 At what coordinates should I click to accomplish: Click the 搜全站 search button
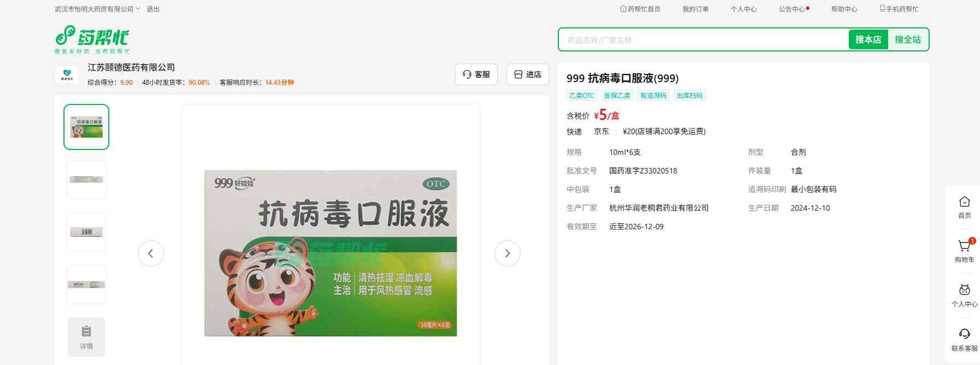pyautogui.click(x=907, y=39)
